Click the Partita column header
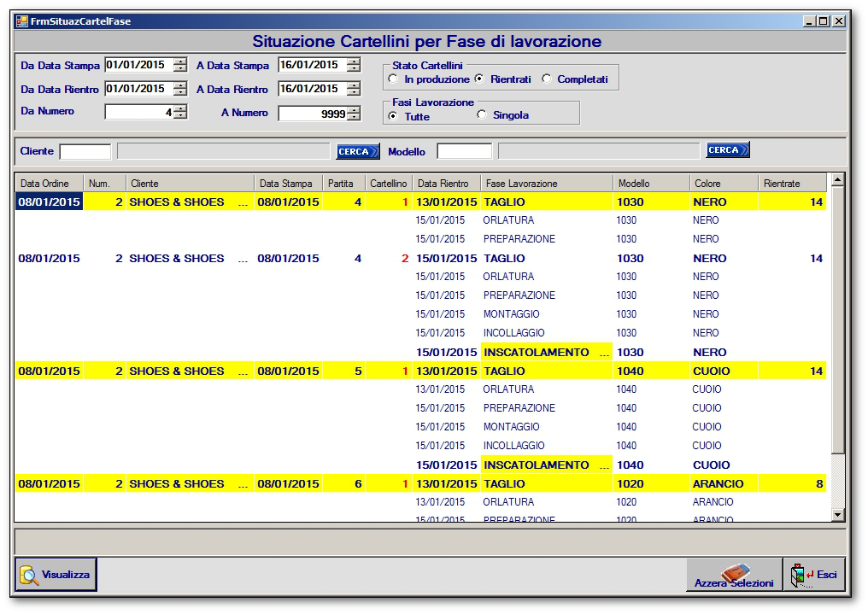 [x=343, y=183]
